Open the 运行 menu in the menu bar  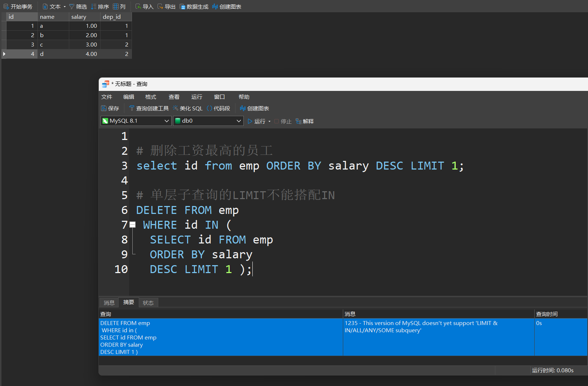pyautogui.click(x=197, y=97)
